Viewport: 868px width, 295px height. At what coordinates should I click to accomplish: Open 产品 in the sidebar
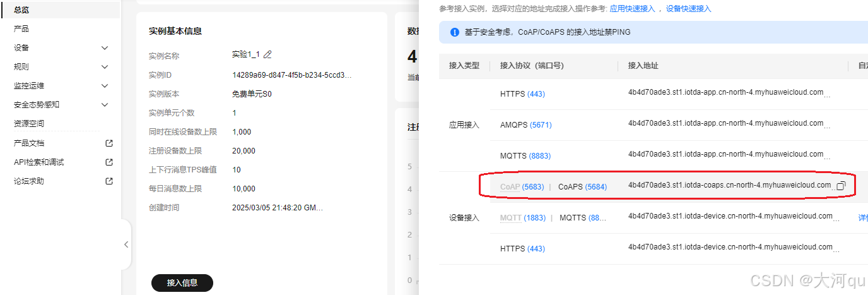coord(21,29)
